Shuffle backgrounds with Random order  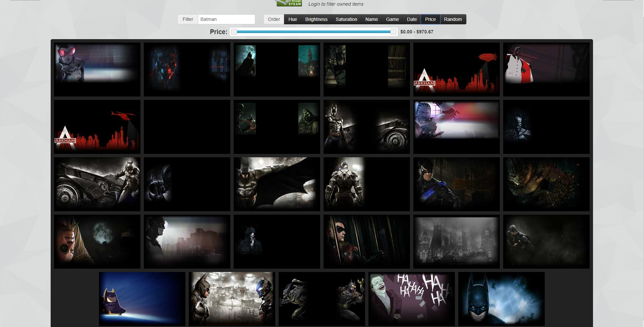pos(453,19)
